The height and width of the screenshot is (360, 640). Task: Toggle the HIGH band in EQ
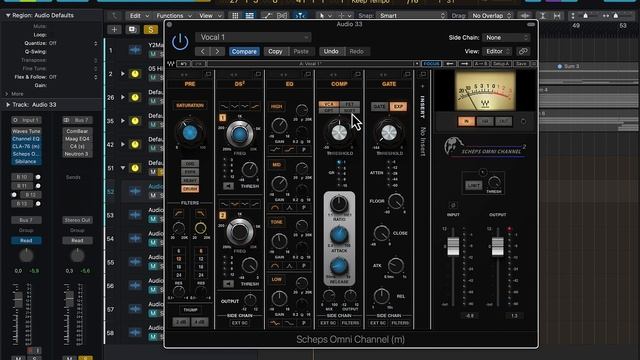click(277, 107)
